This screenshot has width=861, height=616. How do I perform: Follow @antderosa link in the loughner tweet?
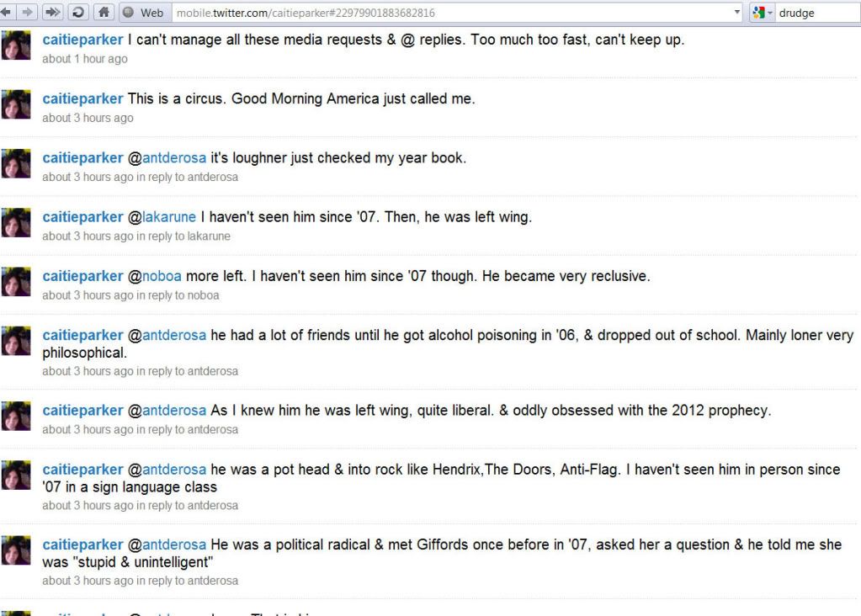[x=167, y=158]
